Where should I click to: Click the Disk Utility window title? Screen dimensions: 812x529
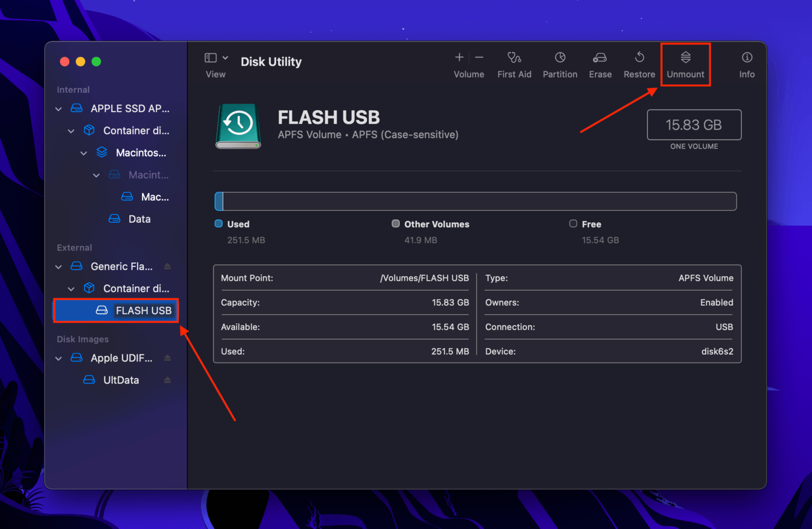[271, 61]
